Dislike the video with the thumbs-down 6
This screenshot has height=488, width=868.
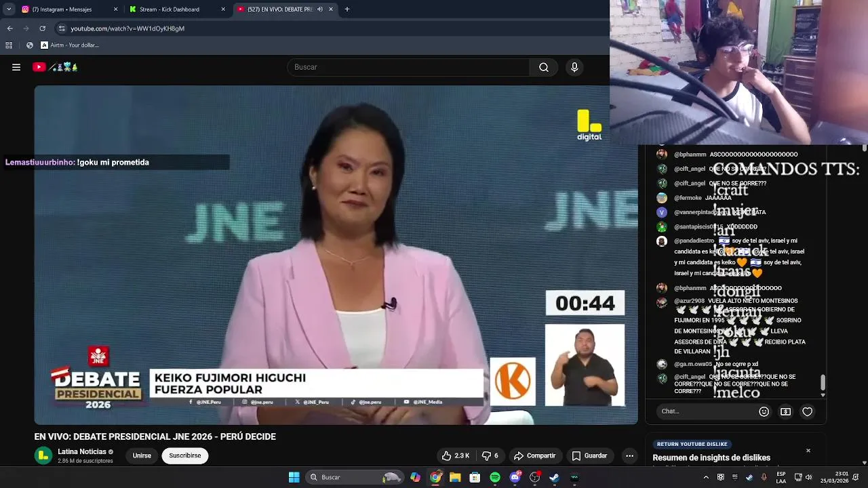point(490,456)
